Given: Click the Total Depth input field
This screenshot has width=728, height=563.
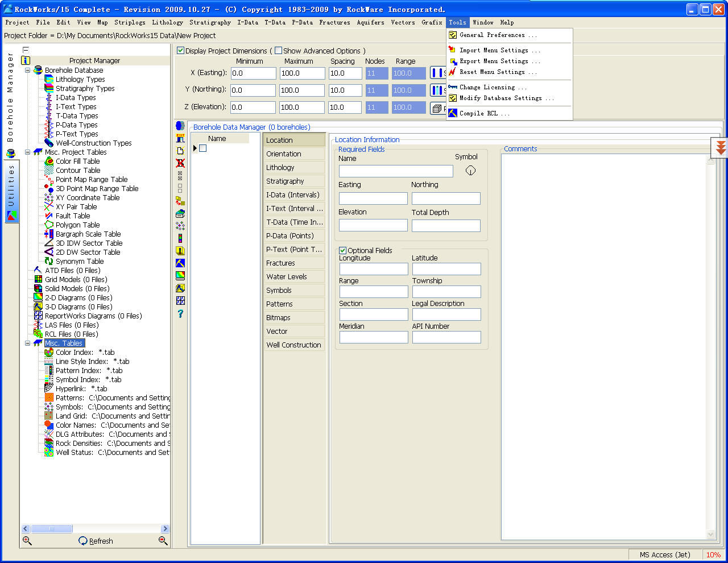Looking at the screenshot, I should 446,225.
